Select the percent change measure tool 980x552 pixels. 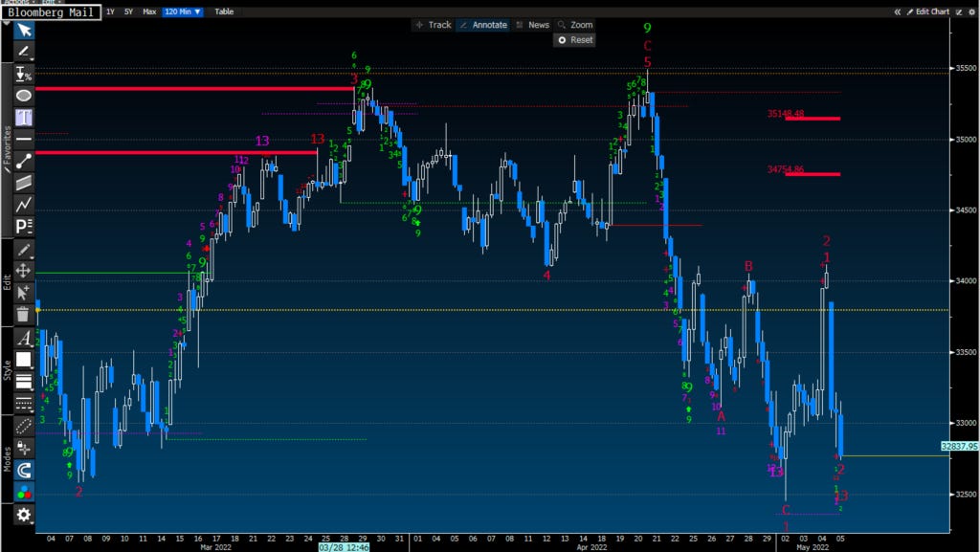coord(24,74)
